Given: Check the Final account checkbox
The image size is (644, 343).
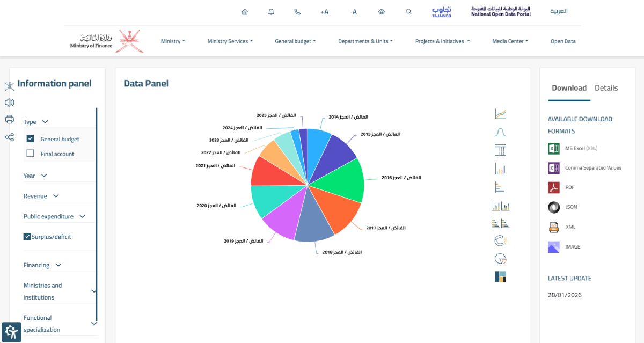Looking at the screenshot, I should pyautogui.click(x=31, y=154).
